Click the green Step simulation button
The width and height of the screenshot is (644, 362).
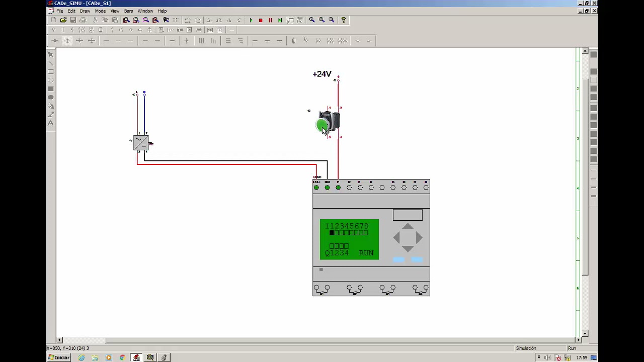[x=280, y=20]
